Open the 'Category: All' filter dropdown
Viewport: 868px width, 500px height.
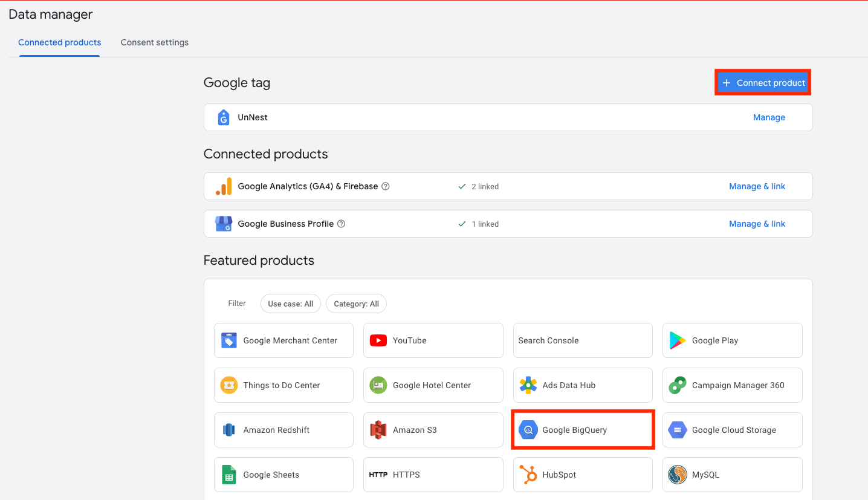tap(356, 304)
